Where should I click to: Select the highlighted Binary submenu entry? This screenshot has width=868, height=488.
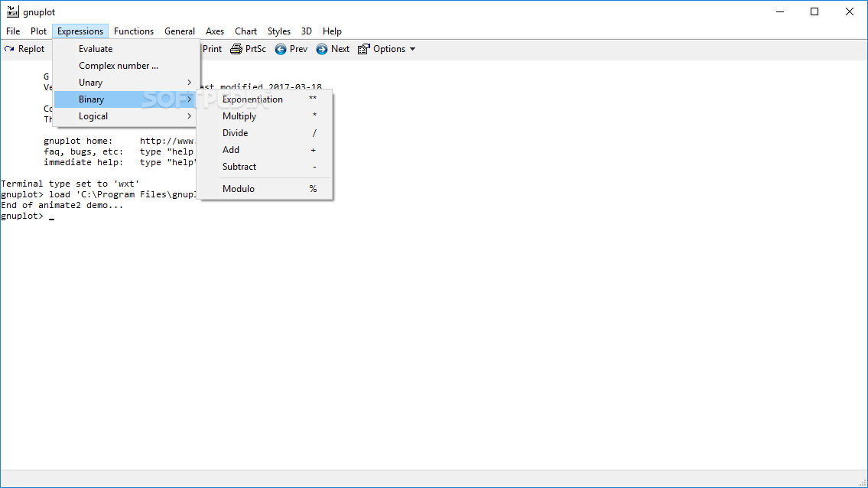click(x=127, y=99)
